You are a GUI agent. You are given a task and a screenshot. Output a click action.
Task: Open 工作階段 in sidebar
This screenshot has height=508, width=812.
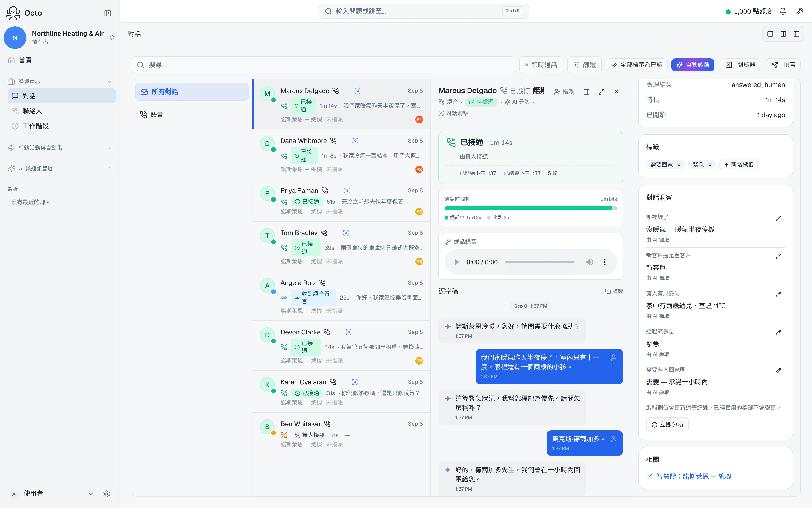(x=62, y=126)
